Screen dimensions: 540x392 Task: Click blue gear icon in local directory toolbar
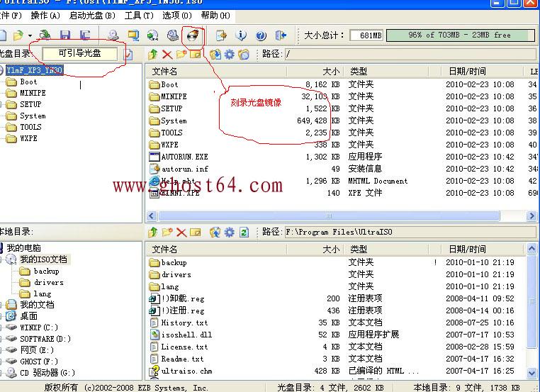(x=230, y=233)
